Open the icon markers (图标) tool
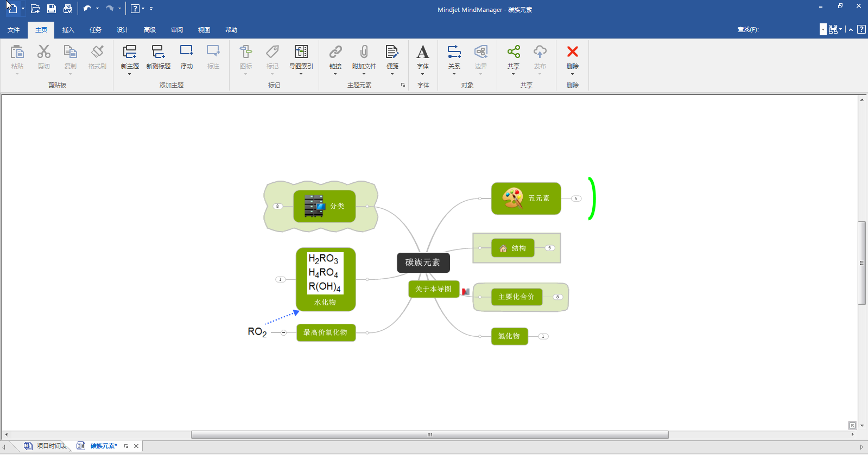 click(245, 52)
